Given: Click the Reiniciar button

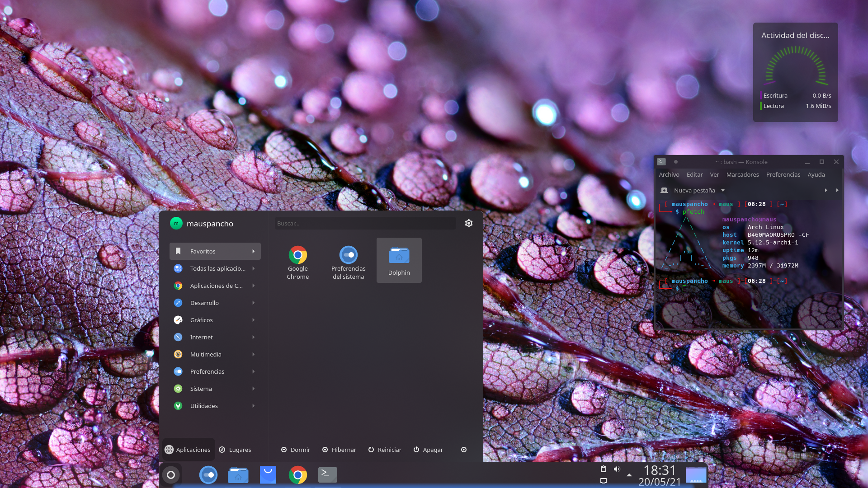Looking at the screenshot, I should 385,450.
